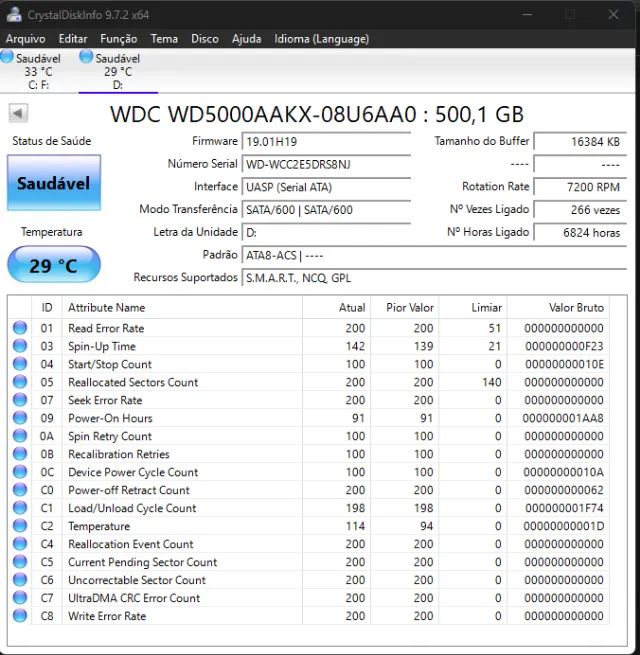This screenshot has width=640, height=655.
Task: Click the status orb for Write Error Rate
Action: [x=20, y=615]
